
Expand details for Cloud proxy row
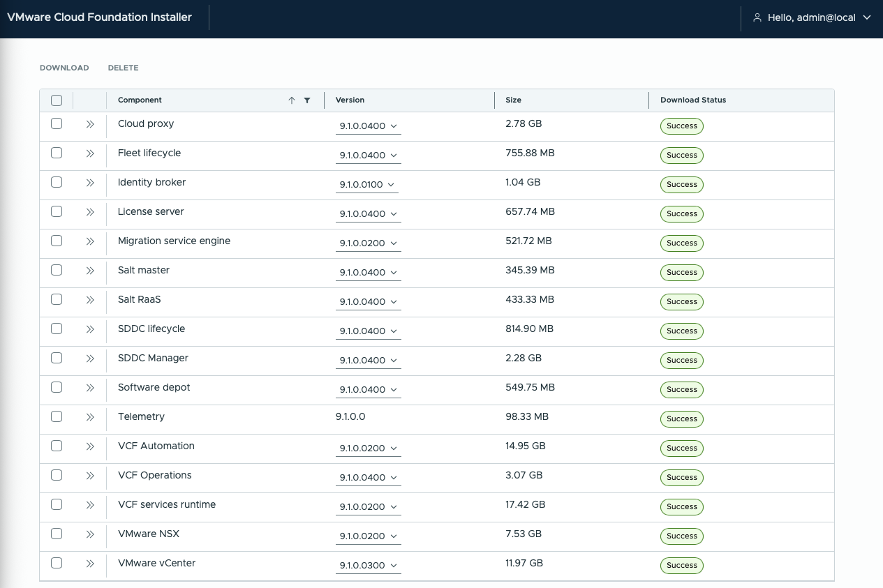[x=90, y=124]
